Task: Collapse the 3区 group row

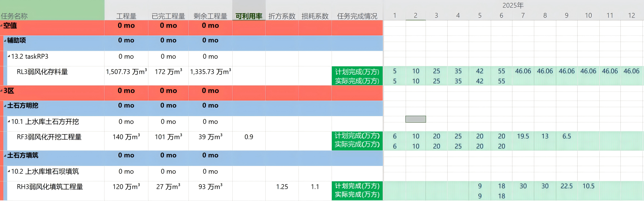Action: pos(1,90)
